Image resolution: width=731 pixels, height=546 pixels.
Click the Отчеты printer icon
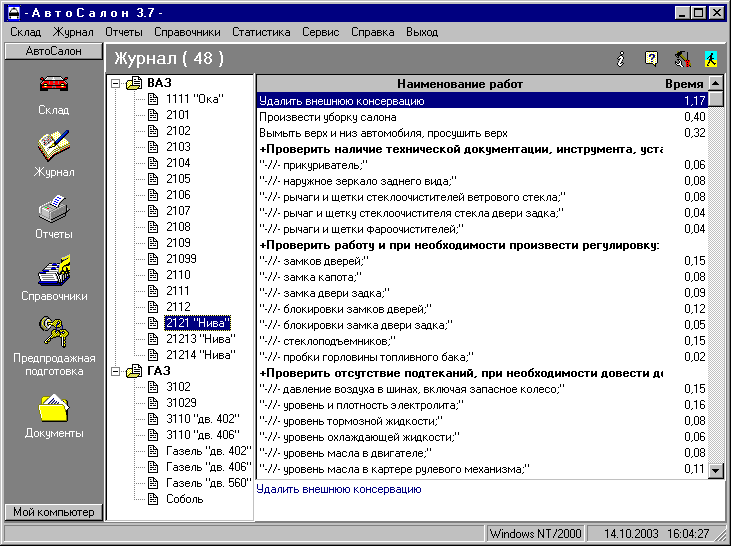coord(53,210)
